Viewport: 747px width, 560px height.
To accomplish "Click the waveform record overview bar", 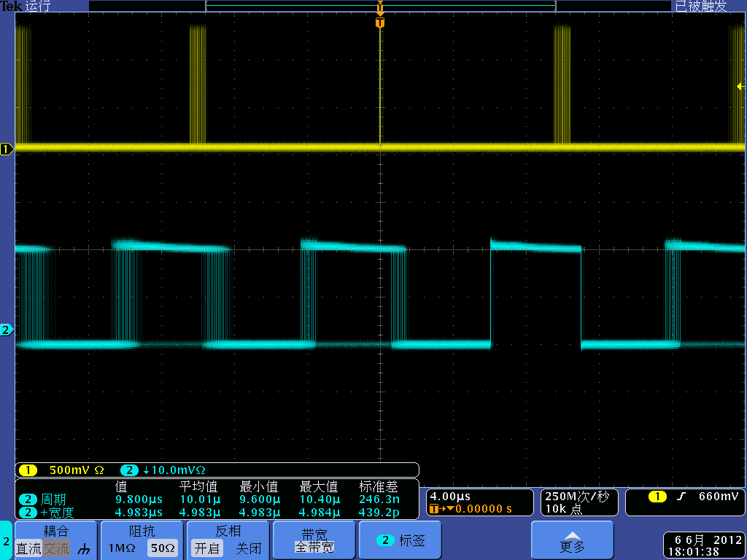I will [380, 6].
